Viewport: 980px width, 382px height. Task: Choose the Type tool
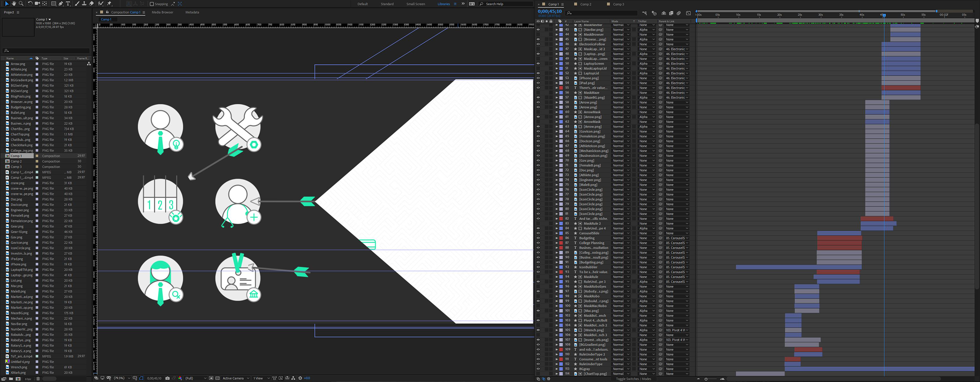click(68, 3)
